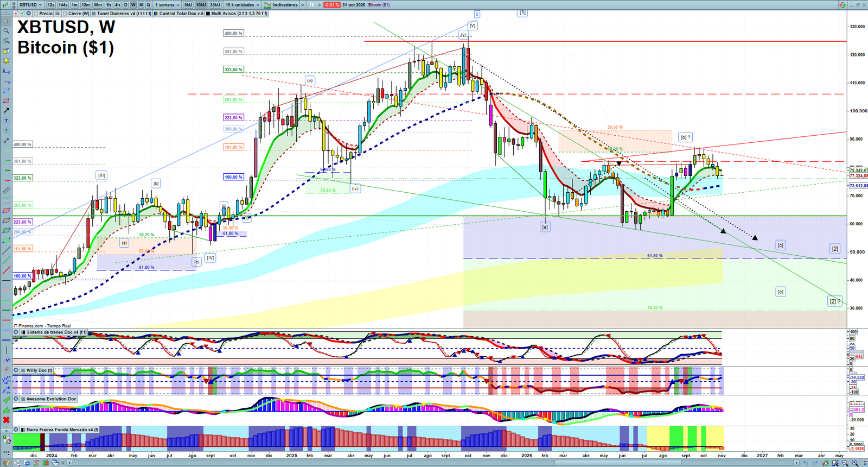Select the M monthly timeframe button

(x=141, y=5)
